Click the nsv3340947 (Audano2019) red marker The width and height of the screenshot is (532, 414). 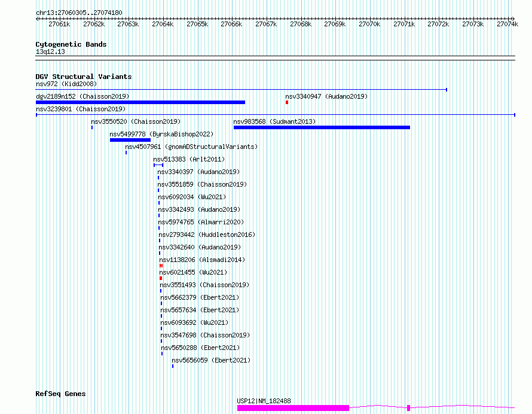pos(287,102)
